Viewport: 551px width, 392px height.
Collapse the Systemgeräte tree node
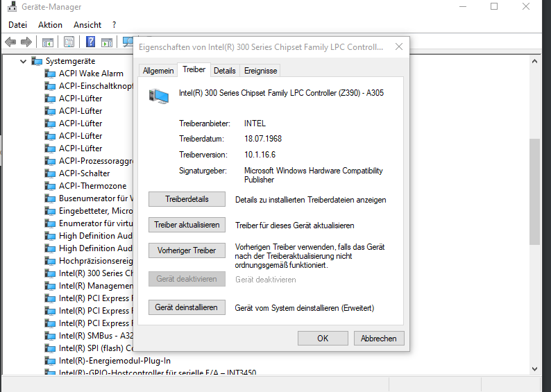click(x=23, y=62)
